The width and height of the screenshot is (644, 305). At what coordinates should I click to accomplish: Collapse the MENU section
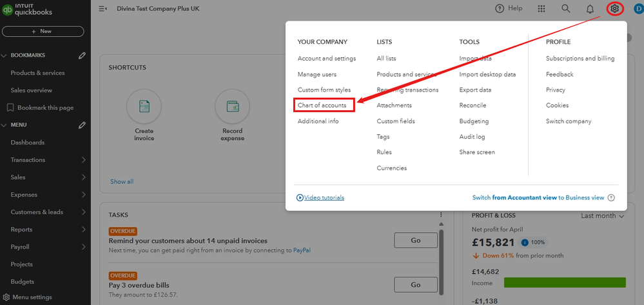point(4,125)
